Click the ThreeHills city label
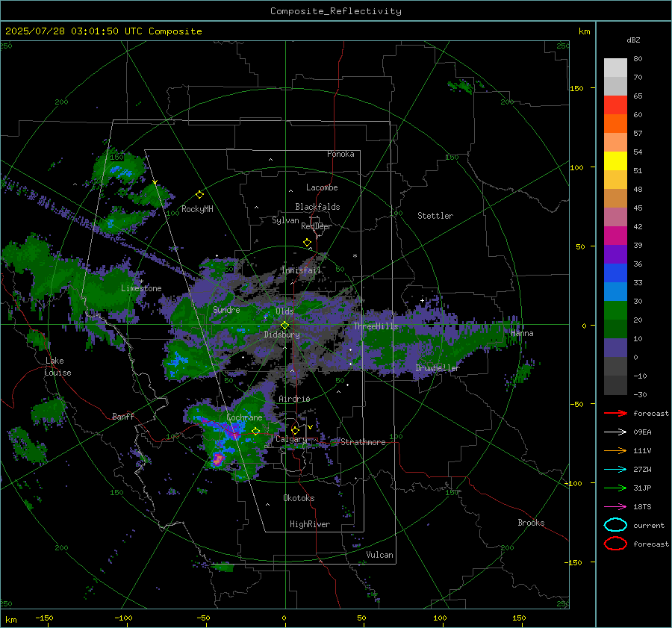672x628 pixels. click(x=376, y=326)
